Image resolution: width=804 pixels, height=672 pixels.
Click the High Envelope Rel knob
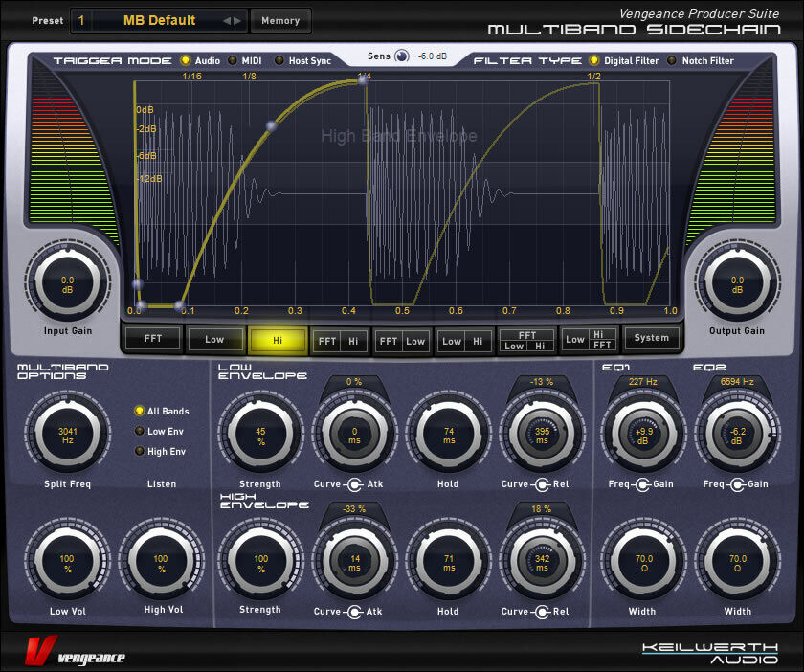click(x=542, y=562)
